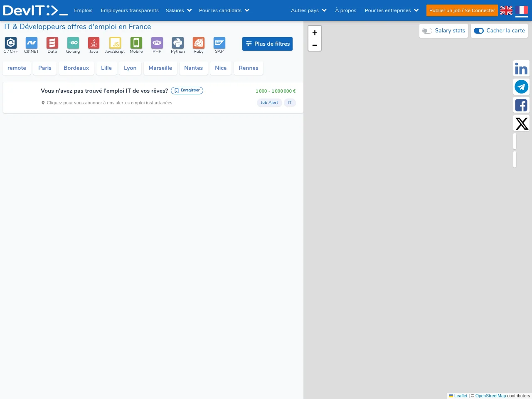532x399 pixels.
Task: Open the OpenStreetMap attribution link
Action: [x=490, y=396]
